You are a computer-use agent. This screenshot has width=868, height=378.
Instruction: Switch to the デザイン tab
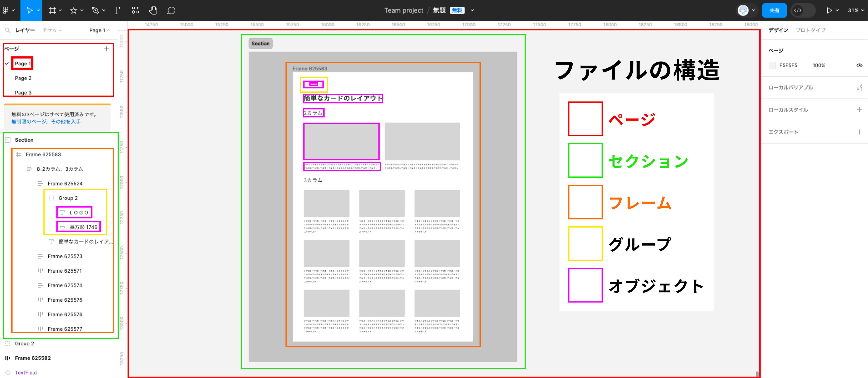coord(778,30)
